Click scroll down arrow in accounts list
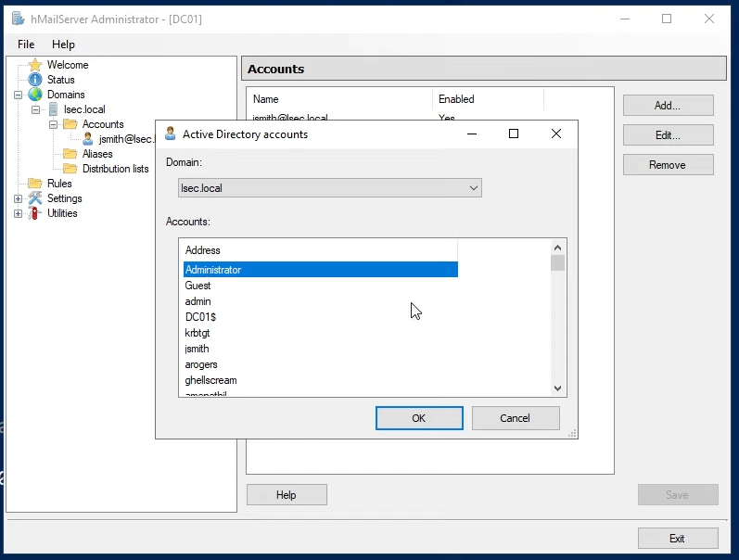 pyautogui.click(x=557, y=388)
